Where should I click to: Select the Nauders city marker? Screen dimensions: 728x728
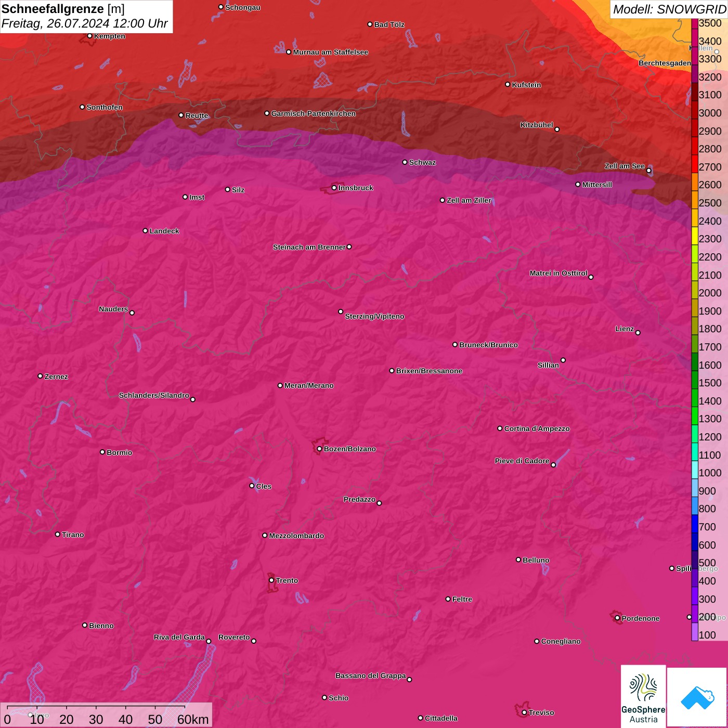[x=132, y=313]
